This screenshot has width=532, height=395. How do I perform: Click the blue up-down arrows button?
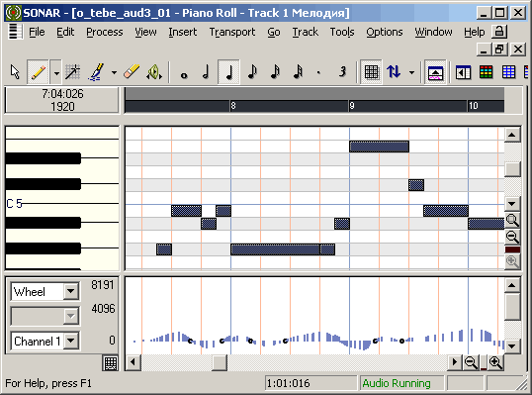(394, 72)
